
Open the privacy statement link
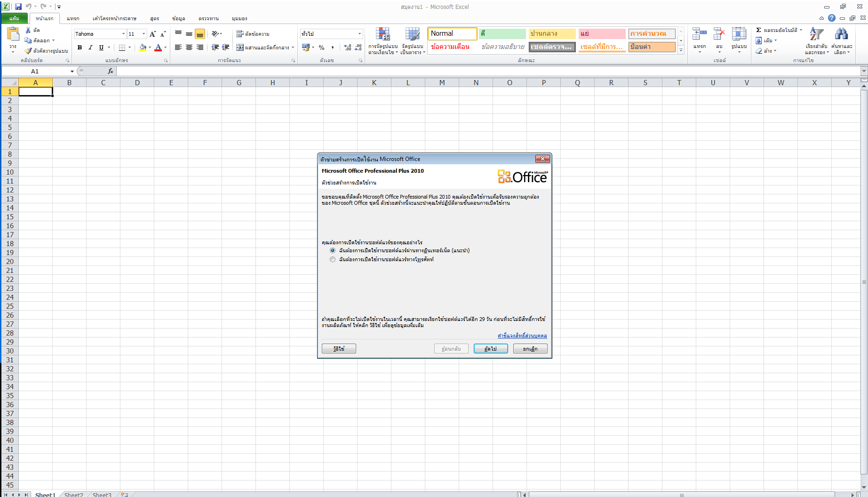click(x=522, y=336)
